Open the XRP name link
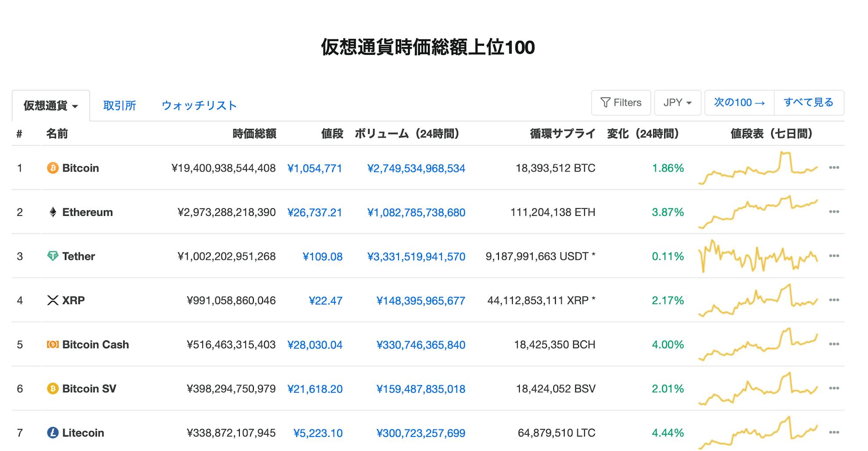 pyautogui.click(x=73, y=301)
